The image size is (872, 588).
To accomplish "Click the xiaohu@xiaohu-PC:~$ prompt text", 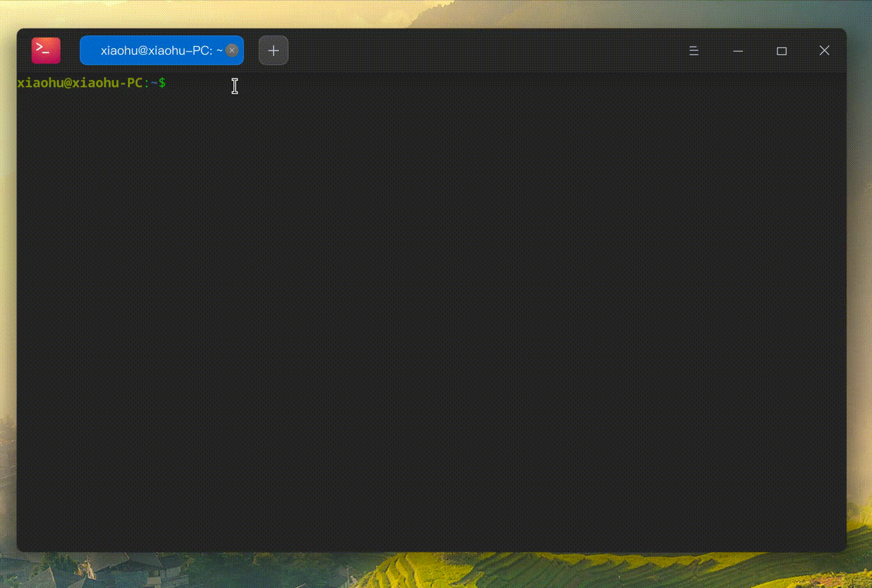I will (x=91, y=83).
